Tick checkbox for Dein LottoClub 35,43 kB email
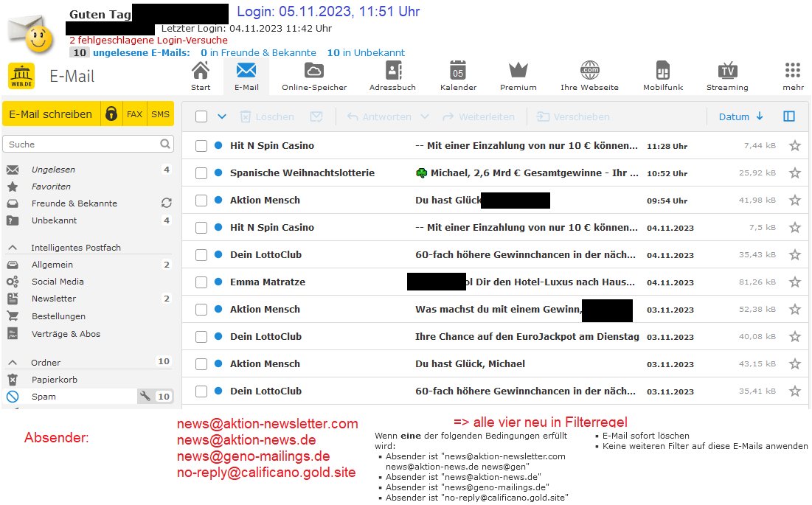812x505 pixels. pyautogui.click(x=201, y=255)
